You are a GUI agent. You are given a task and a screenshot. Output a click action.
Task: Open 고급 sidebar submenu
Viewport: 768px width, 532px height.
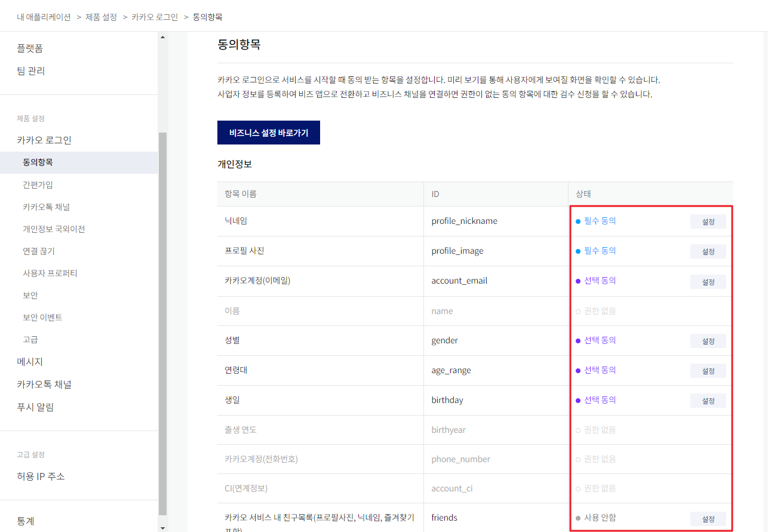30,340
